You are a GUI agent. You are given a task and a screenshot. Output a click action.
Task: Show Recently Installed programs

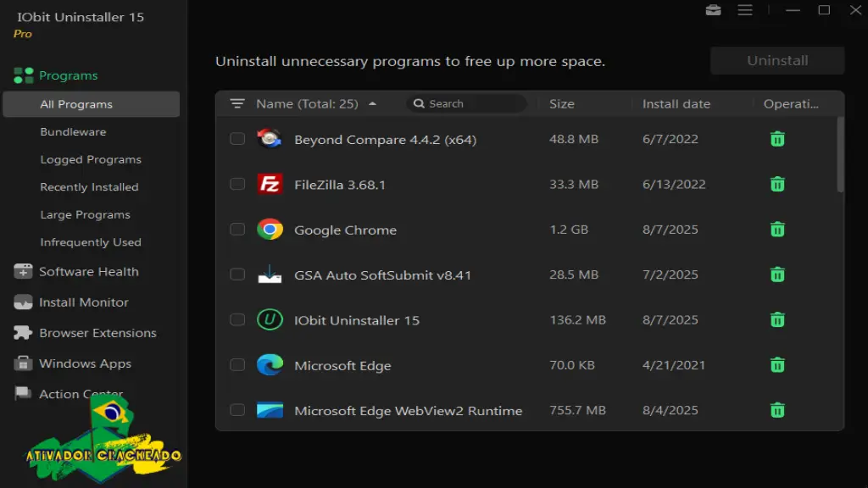(x=89, y=187)
